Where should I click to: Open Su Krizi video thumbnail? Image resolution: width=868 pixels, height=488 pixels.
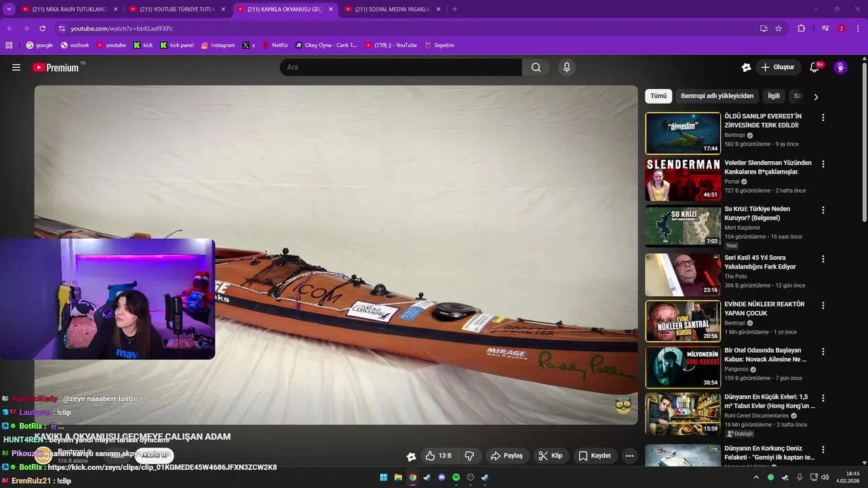point(683,226)
